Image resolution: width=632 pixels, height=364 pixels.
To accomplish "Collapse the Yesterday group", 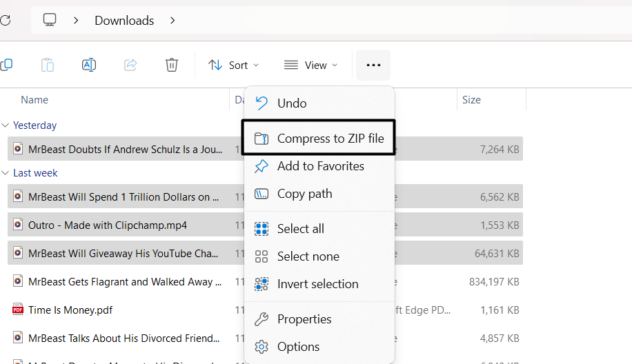I will (6, 125).
